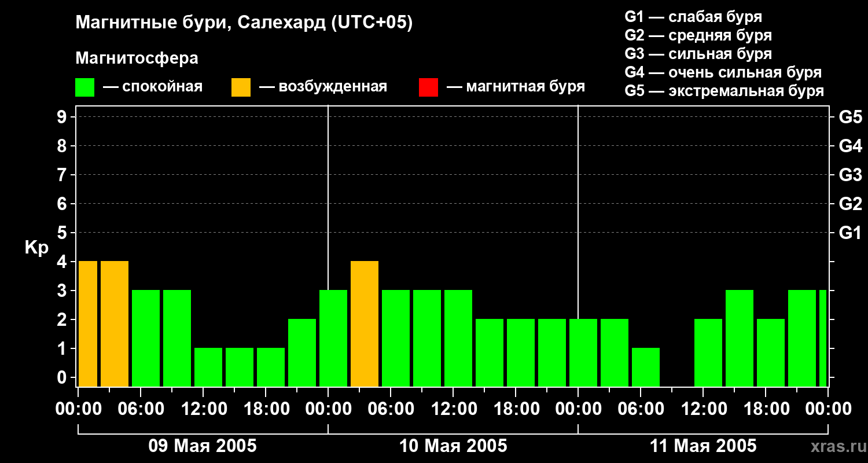Image resolution: width=868 pixels, height=463 pixels.
Task: Click the orange Kp 4 bar on 10 May
Action: 365,324
